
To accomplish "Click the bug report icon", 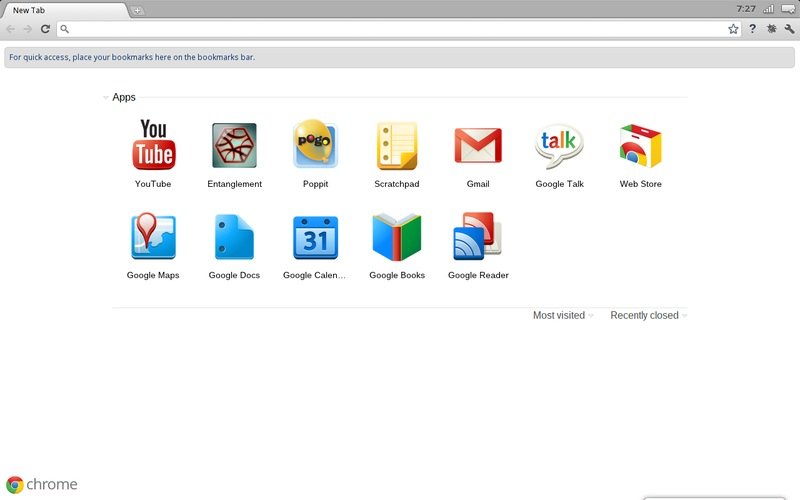I will (x=771, y=29).
